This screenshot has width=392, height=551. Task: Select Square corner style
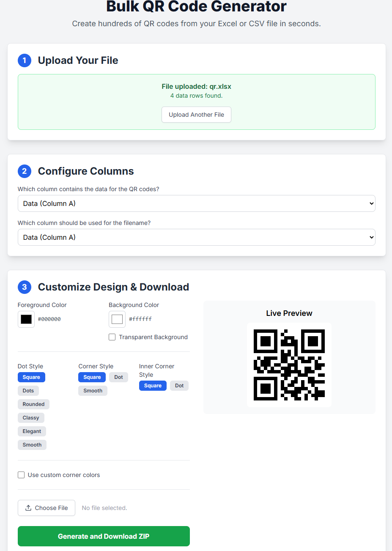coord(92,377)
